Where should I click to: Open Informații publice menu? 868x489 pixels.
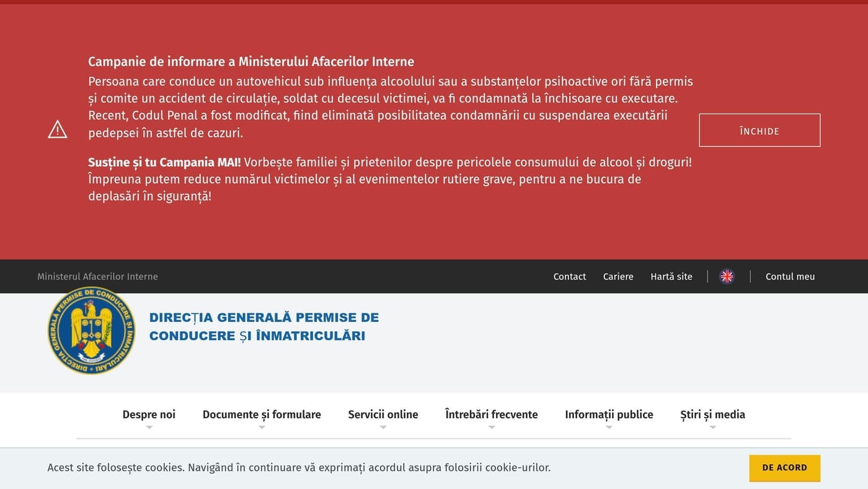coord(609,415)
